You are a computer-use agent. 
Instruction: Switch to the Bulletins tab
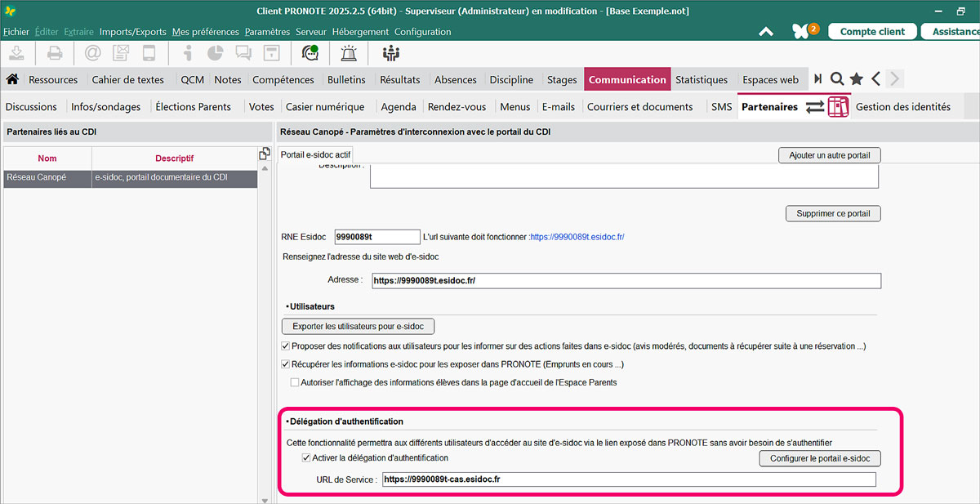pyautogui.click(x=346, y=80)
